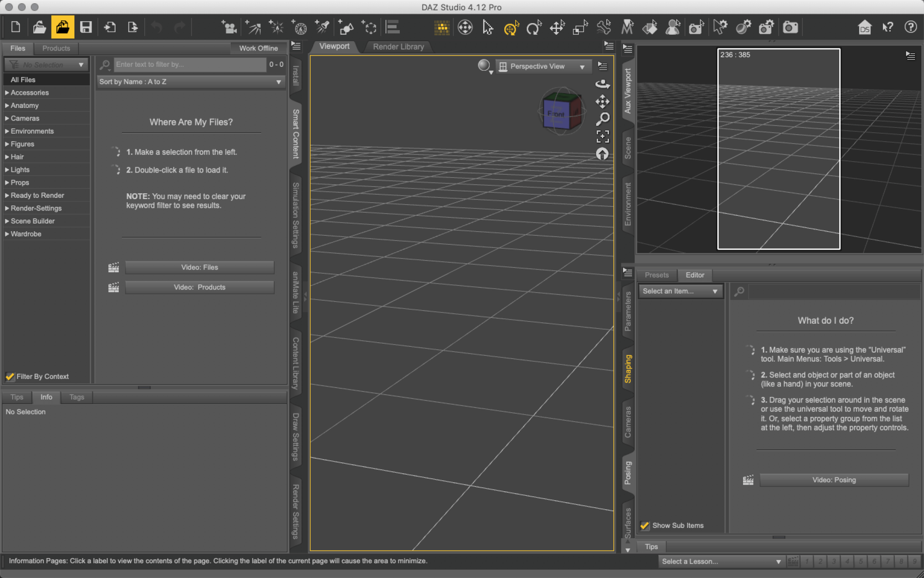Click the Render camera icon

click(x=790, y=28)
